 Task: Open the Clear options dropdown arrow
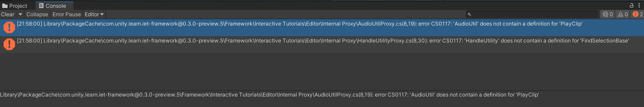(x=20, y=14)
